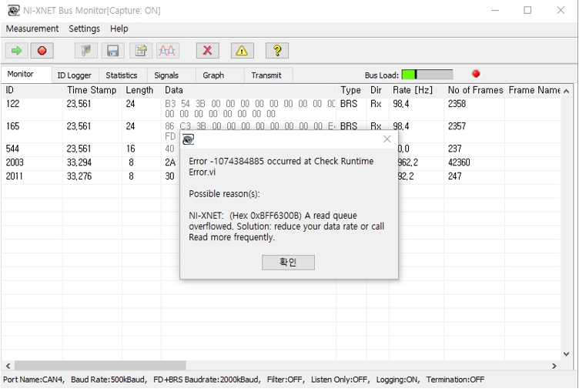
Task: Maximize the Bus Monitor window
Action: pos(527,10)
